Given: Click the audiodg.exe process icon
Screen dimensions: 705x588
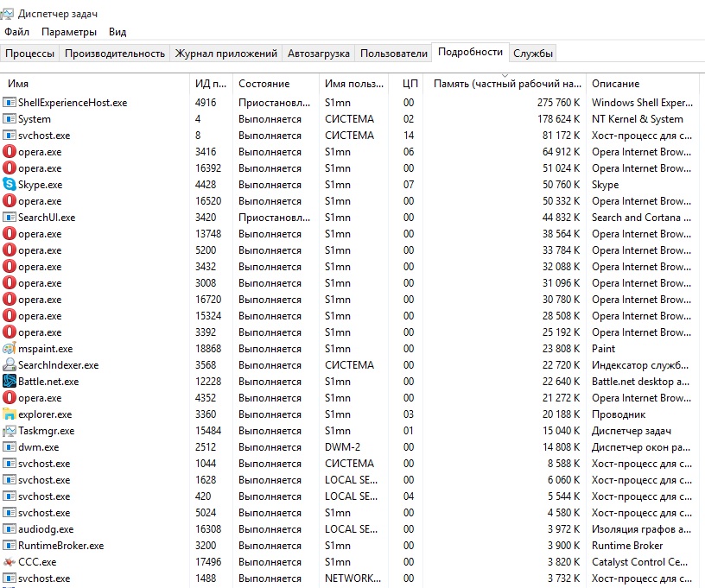Looking at the screenshot, I should pyautogui.click(x=9, y=529).
